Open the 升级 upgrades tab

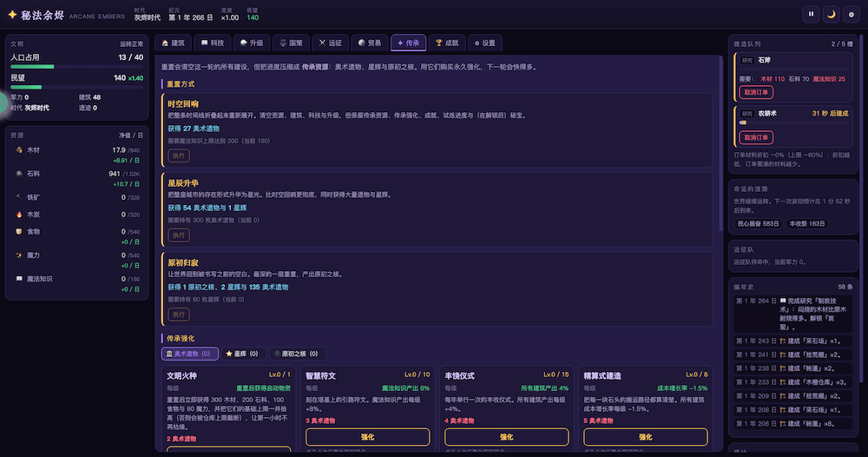click(252, 43)
